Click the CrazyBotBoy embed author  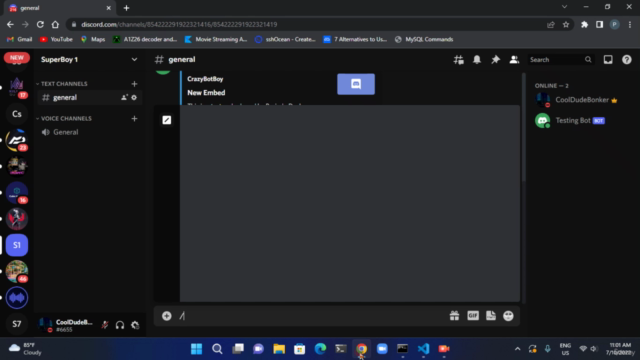(205, 79)
